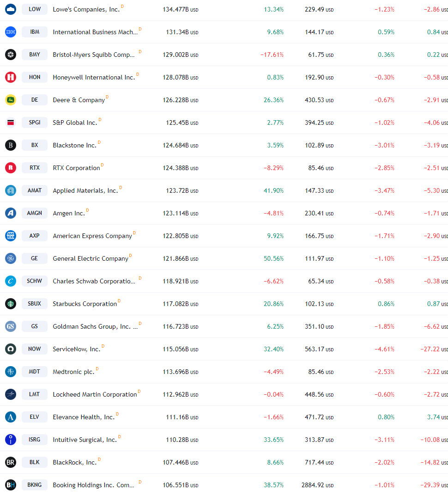Open American Express Company link
Screen dimensions: 448x496
(92, 236)
